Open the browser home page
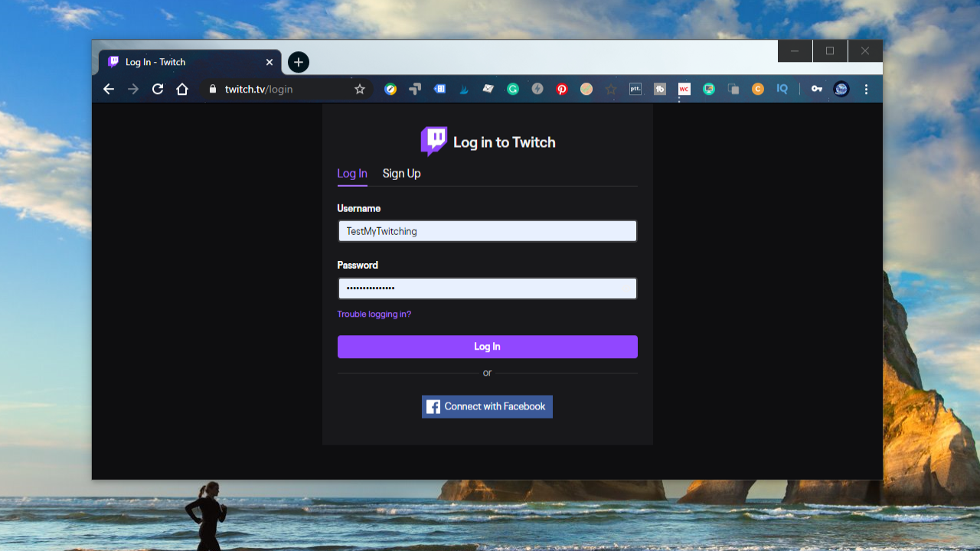 click(182, 89)
